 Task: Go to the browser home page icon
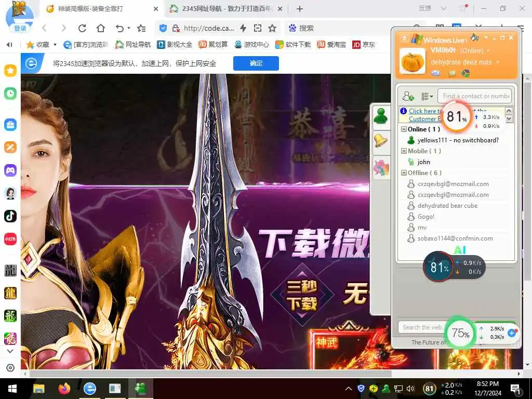101,28
